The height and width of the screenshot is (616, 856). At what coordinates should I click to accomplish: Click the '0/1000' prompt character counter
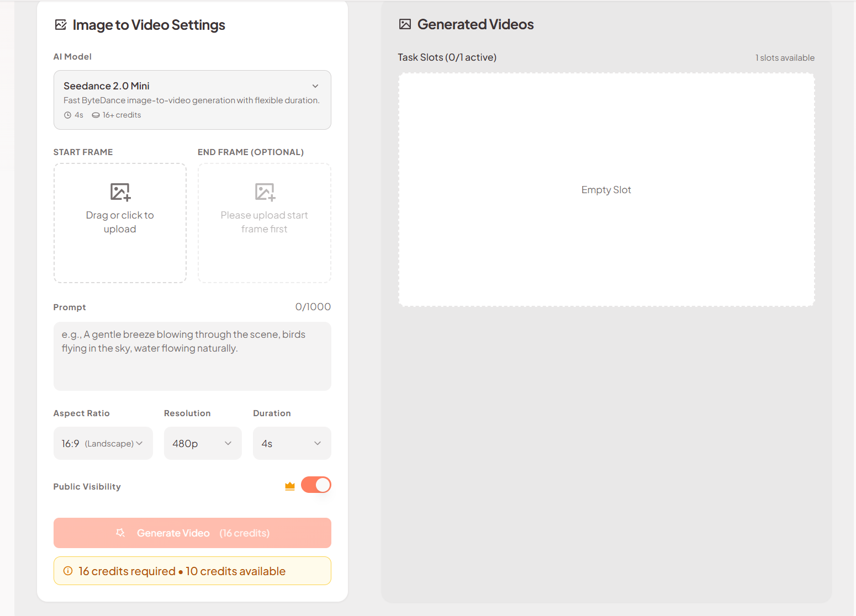point(313,307)
